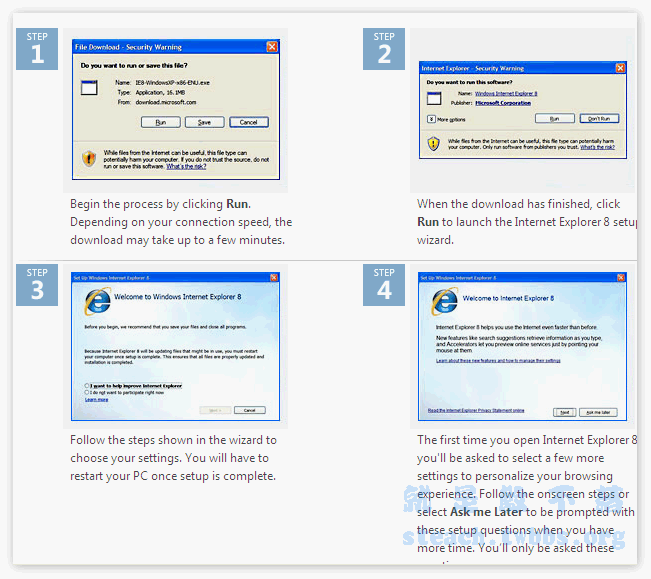
Task: Select "I do not want to participate right now"
Action: click(125, 392)
